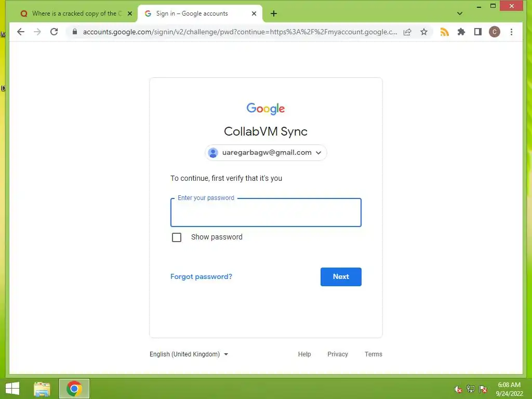Maximize the Chrome window
The height and width of the screenshot is (399, 532).
[493, 6]
